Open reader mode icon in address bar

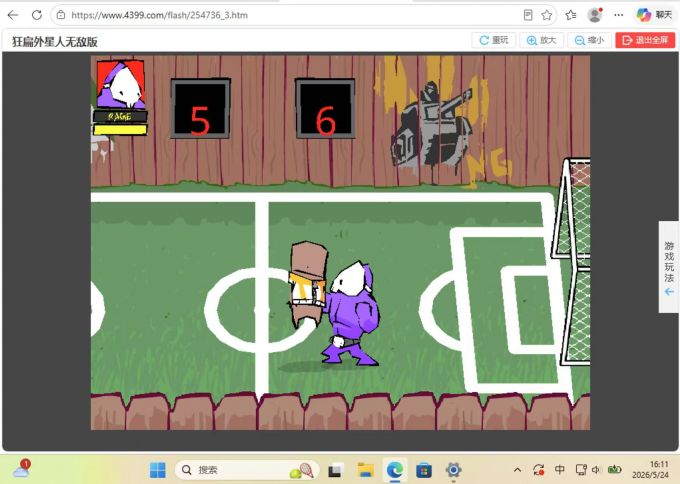(528, 15)
